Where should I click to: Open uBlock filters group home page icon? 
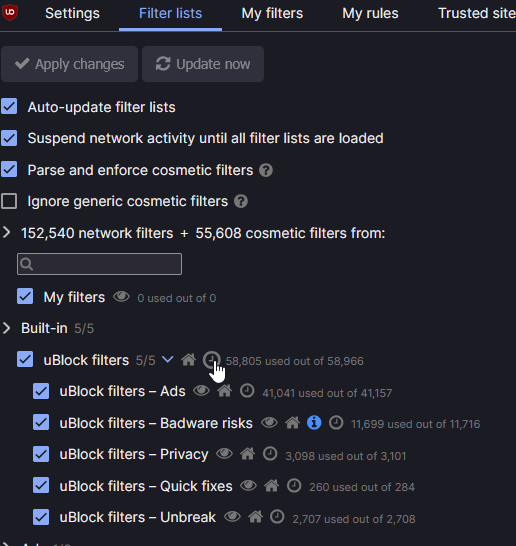(x=188, y=360)
